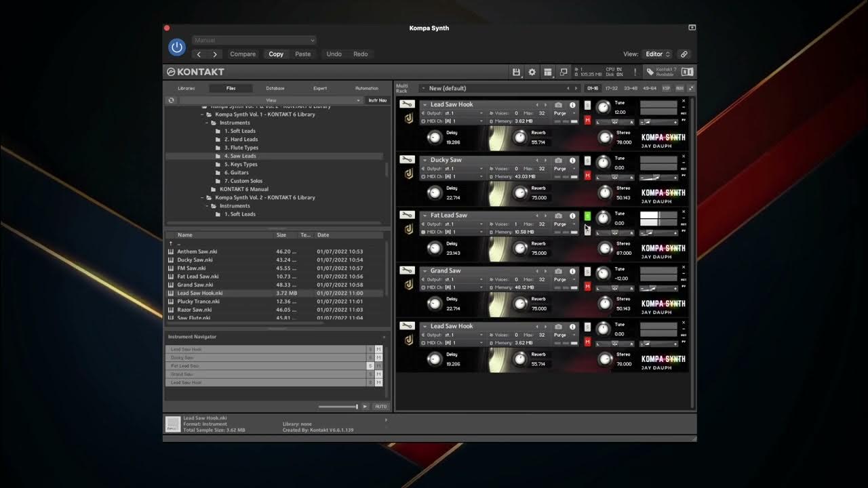Click the Paste button
This screenshot has width=868, height=488.
(303, 54)
